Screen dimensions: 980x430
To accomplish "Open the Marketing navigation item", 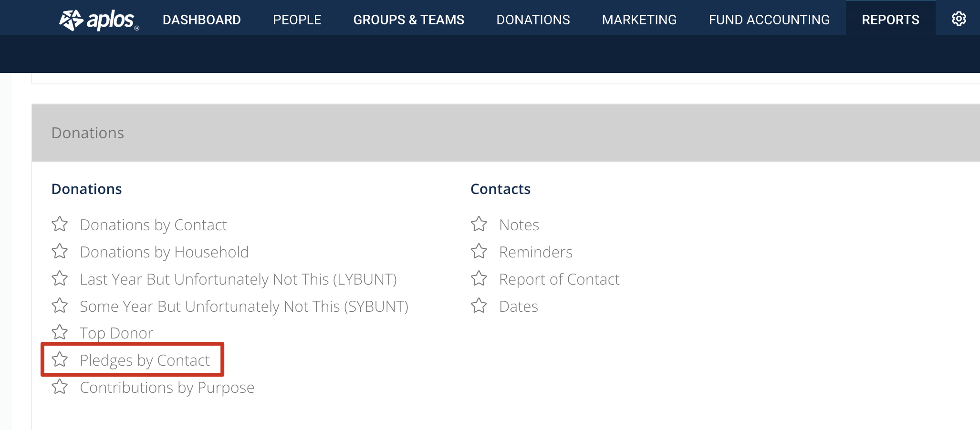I will [x=639, y=20].
